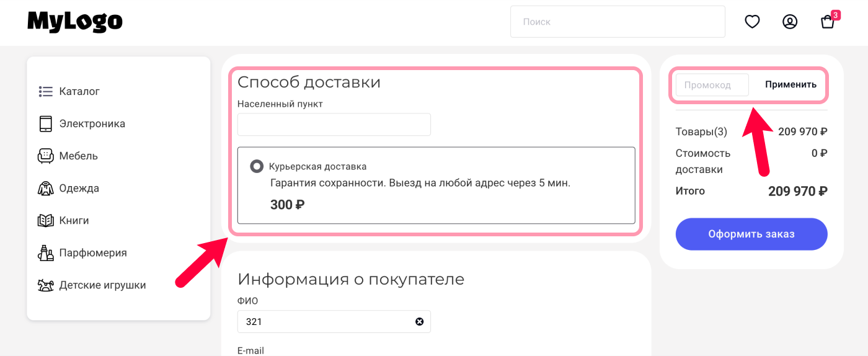Image resolution: width=868 pixels, height=356 pixels.
Task: Click the Оформить заказ button
Action: tap(751, 234)
